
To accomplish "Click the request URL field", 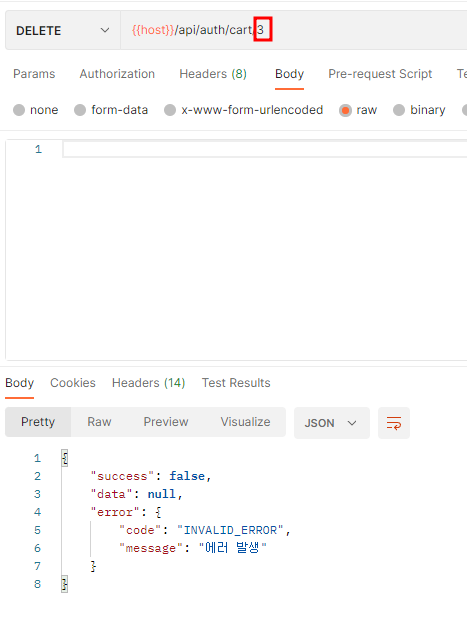I will (293, 31).
